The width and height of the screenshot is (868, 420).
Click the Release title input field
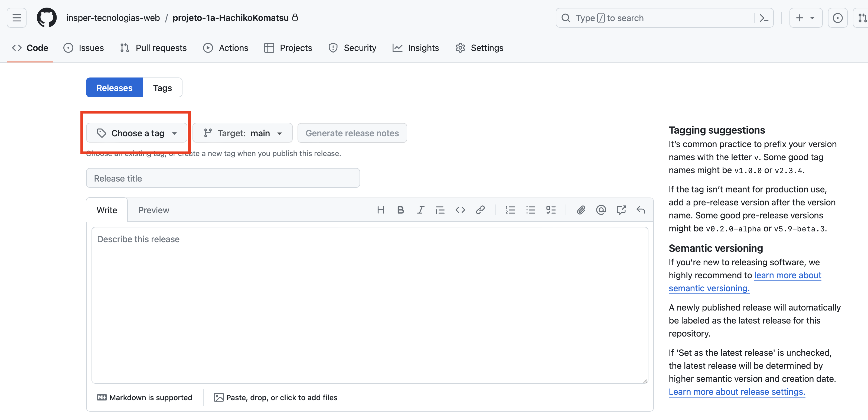click(x=223, y=178)
